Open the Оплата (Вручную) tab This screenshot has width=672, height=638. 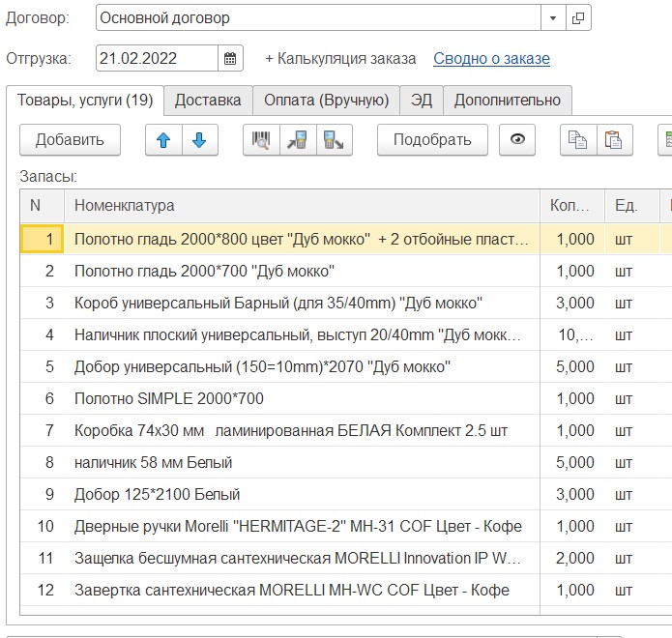click(327, 100)
